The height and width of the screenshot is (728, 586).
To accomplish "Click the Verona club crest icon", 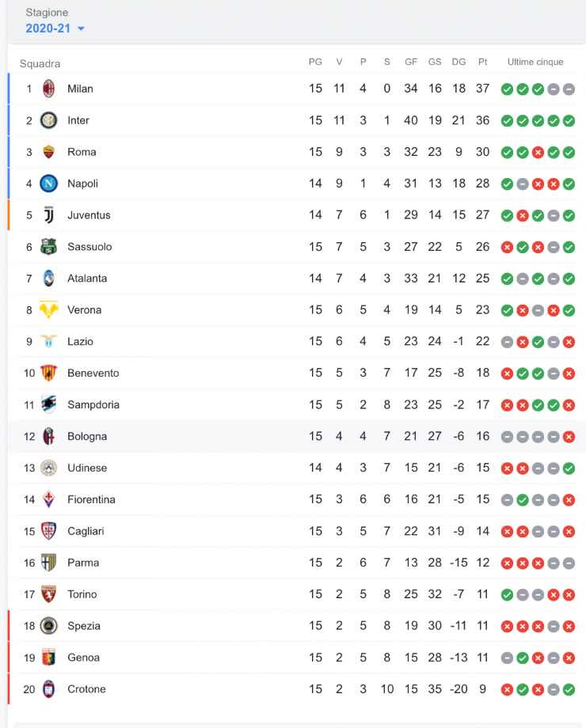I will pyautogui.click(x=49, y=310).
